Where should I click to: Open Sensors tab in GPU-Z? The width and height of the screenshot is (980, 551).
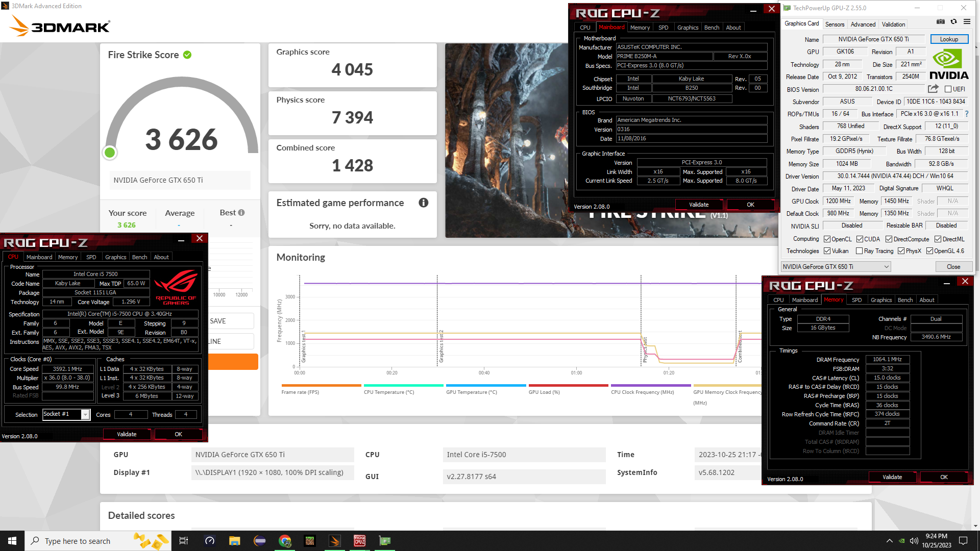pos(835,24)
